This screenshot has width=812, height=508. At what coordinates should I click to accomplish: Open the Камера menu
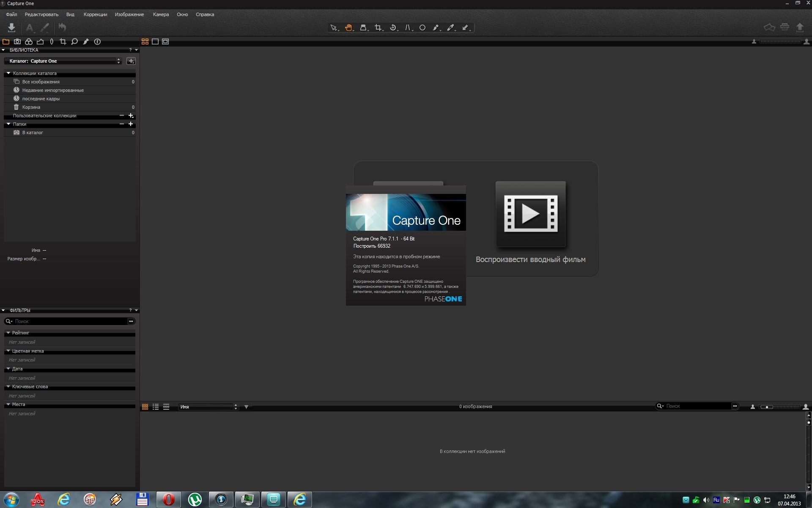click(161, 14)
